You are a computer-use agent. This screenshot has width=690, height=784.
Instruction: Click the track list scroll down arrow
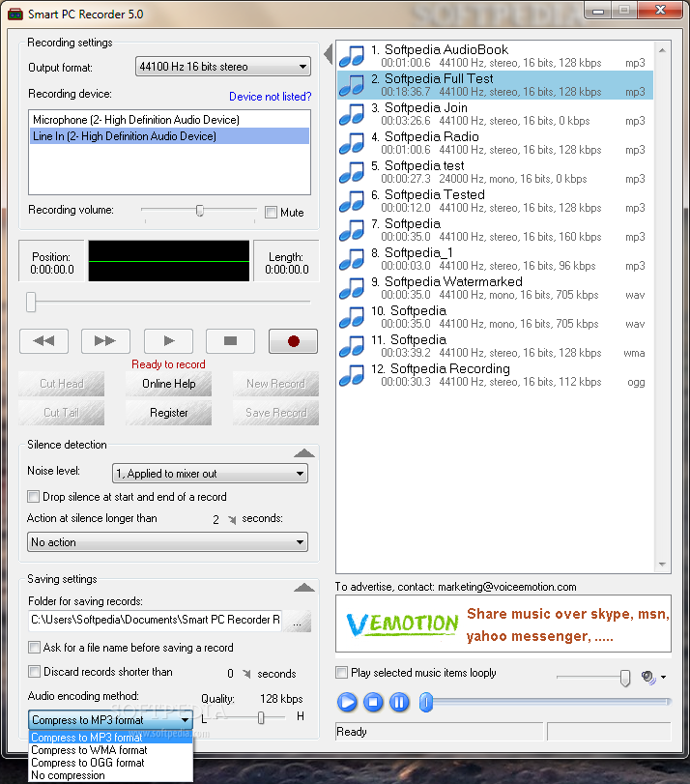662,564
